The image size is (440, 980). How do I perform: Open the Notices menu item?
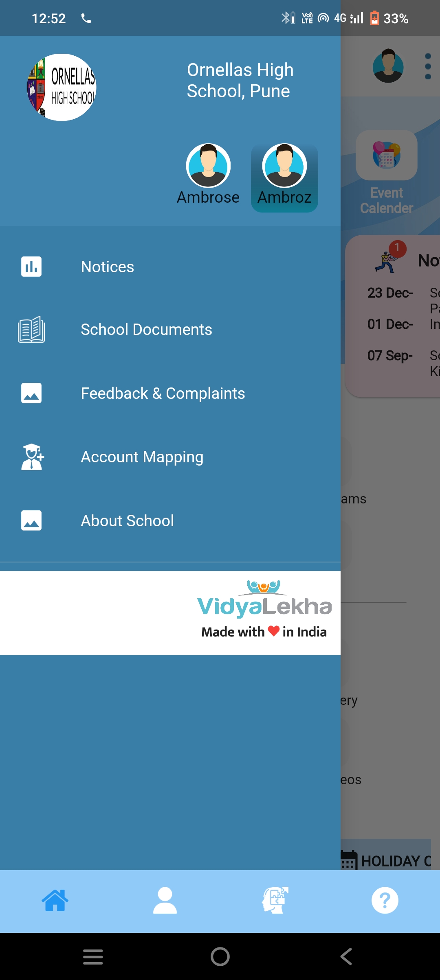(x=170, y=267)
